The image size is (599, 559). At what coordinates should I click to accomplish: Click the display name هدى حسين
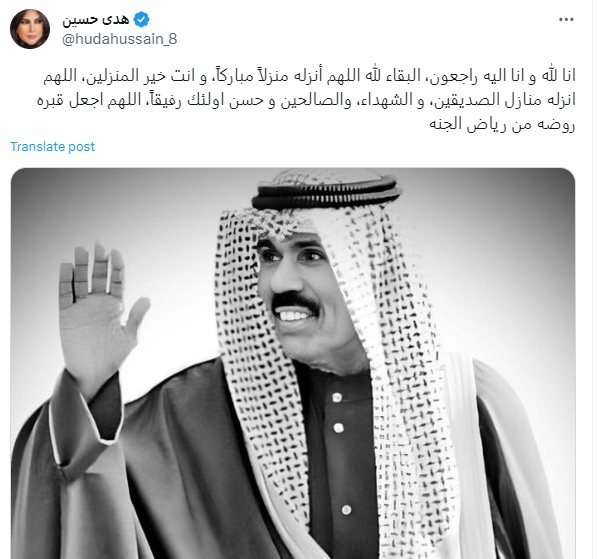[96, 19]
